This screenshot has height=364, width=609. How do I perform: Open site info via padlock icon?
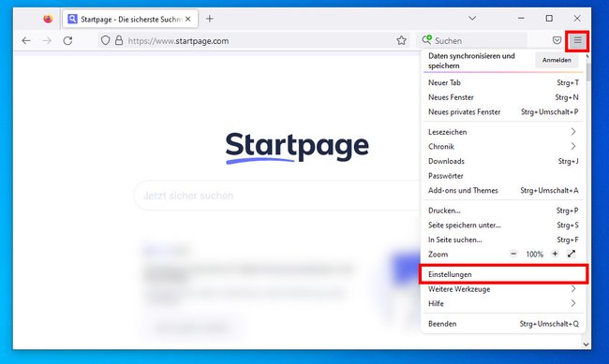click(x=119, y=40)
